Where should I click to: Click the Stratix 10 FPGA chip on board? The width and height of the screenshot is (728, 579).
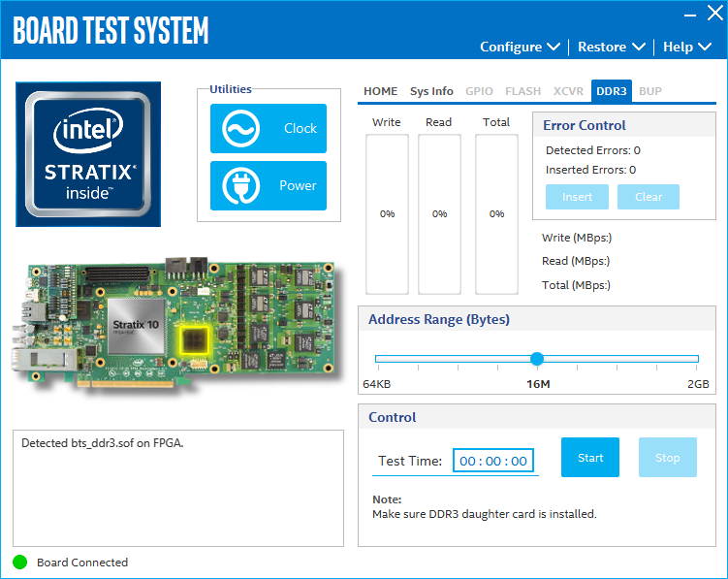pos(136,326)
